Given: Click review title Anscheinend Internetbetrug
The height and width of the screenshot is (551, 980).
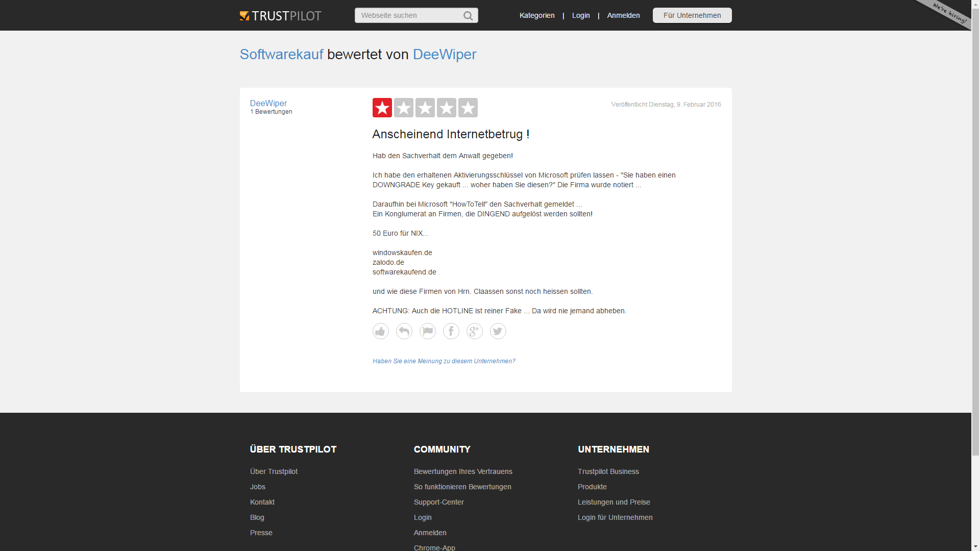Looking at the screenshot, I should pos(451,134).
